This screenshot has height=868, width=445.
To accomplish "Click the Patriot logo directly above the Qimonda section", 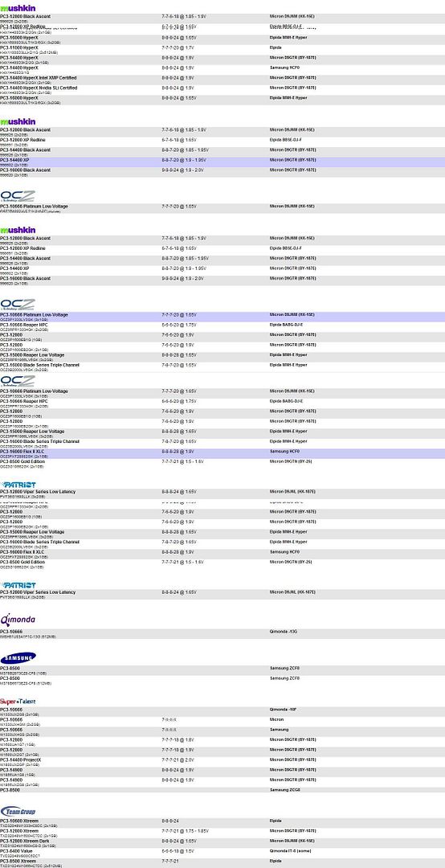I will pyautogui.click(x=18, y=585).
